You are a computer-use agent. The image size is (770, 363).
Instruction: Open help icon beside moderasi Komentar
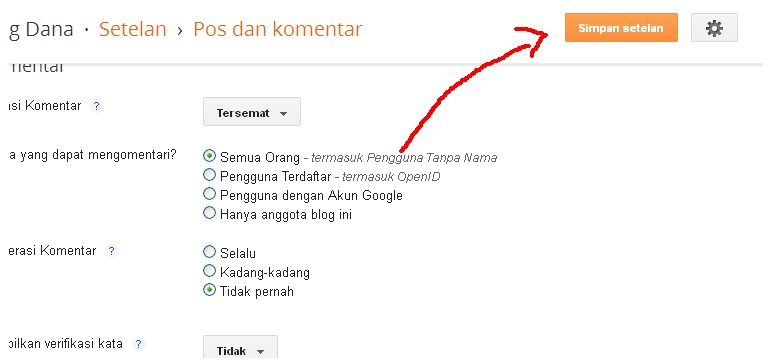(111, 251)
